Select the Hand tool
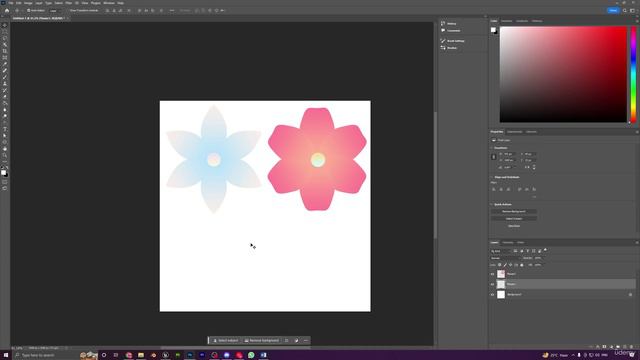This screenshot has width=640, height=360. [x=5, y=149]
